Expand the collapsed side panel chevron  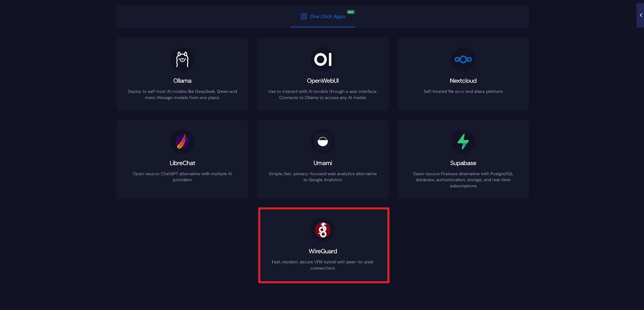tap(640, 15)
